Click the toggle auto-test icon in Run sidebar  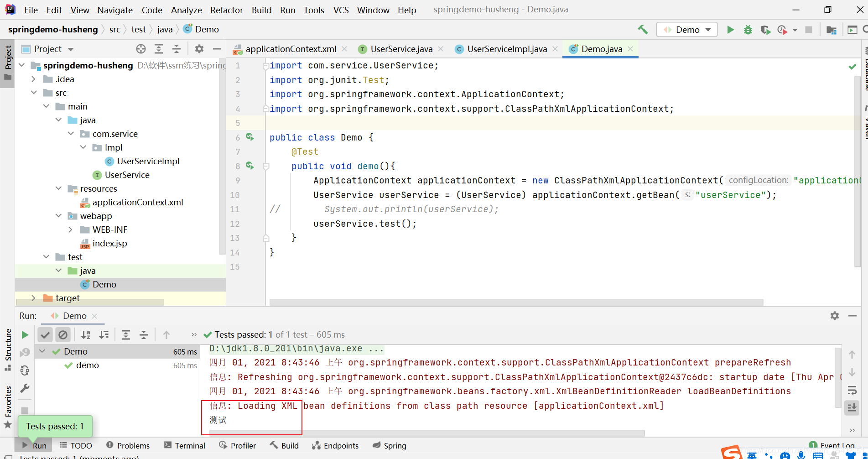click(x=25, y=370)
